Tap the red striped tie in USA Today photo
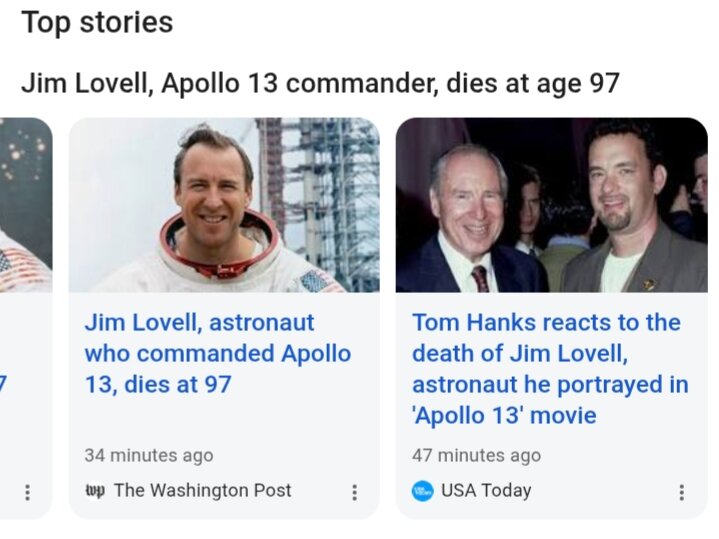The width and height of the screenshot is (719, 539). click(x=481, y=278)
